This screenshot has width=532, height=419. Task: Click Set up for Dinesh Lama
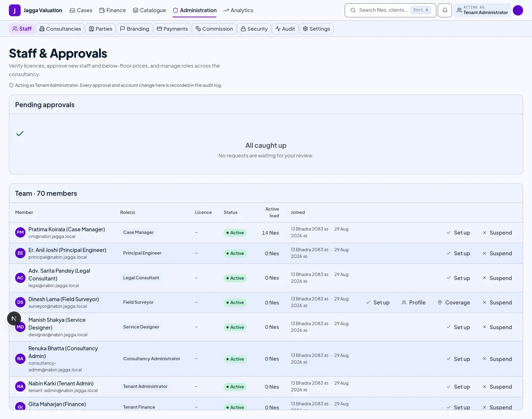[x=378, y=303]
